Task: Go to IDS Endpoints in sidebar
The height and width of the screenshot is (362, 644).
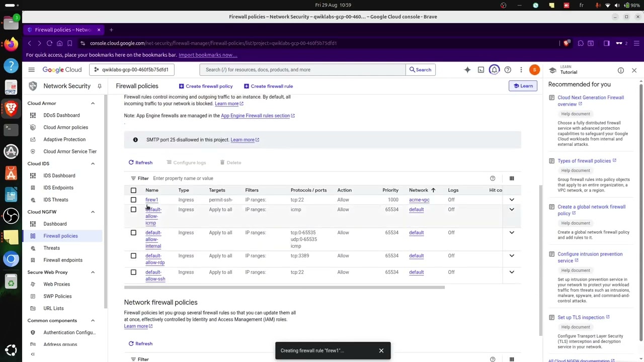Action: 58,188
